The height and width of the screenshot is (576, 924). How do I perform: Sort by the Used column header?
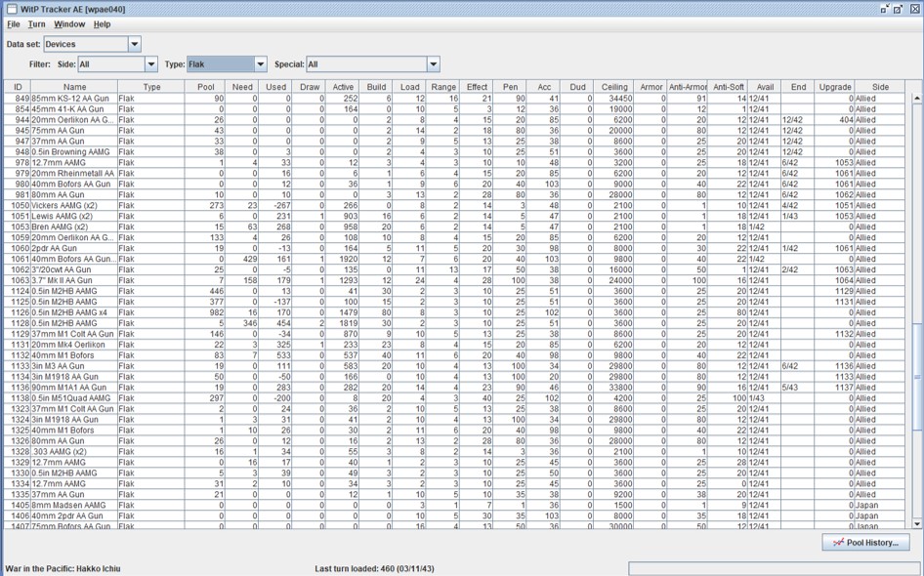coord(275,87)
